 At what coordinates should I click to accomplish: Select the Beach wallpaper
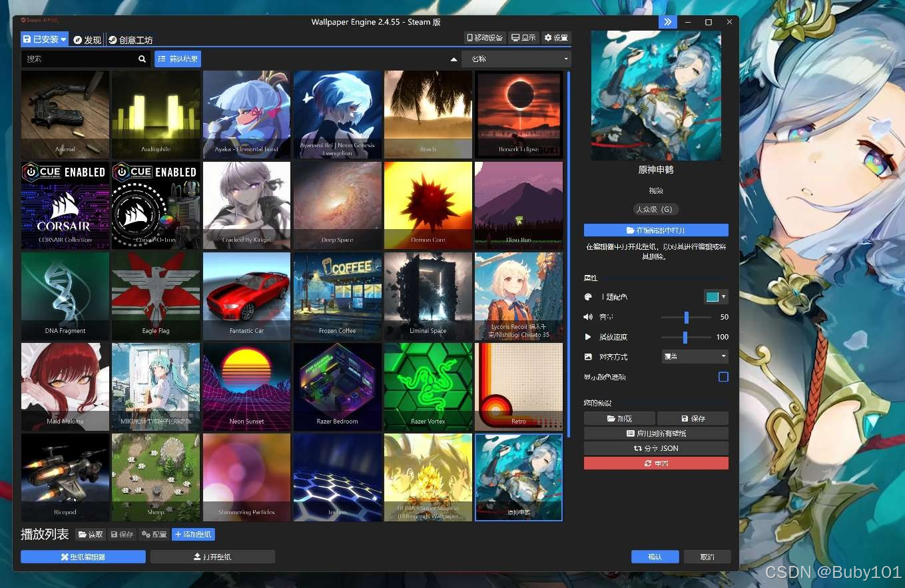point(428,115)
